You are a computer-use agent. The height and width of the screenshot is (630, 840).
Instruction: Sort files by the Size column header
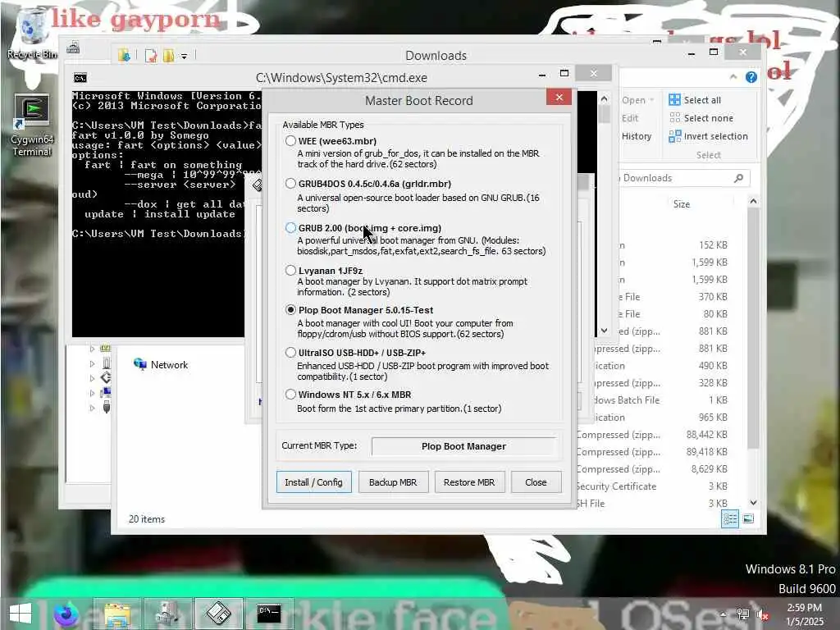682,204
